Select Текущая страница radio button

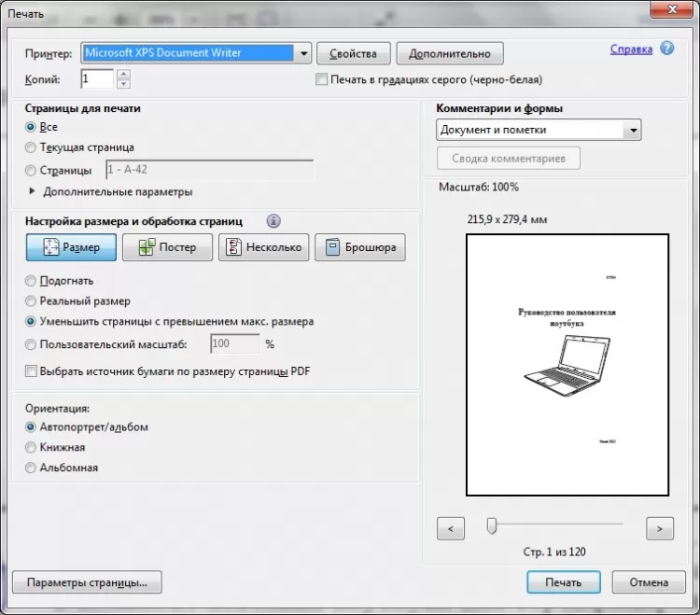pos(31,147)
